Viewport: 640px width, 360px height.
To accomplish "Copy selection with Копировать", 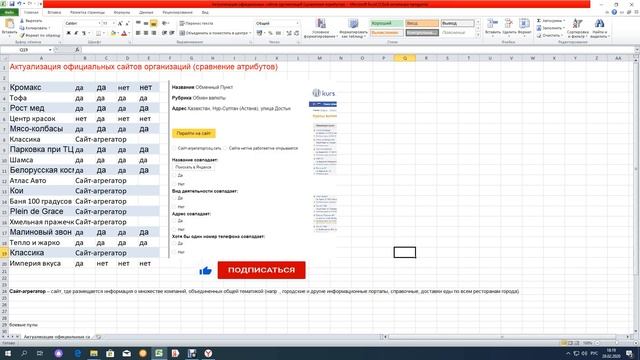I will [x=34, y=28].
